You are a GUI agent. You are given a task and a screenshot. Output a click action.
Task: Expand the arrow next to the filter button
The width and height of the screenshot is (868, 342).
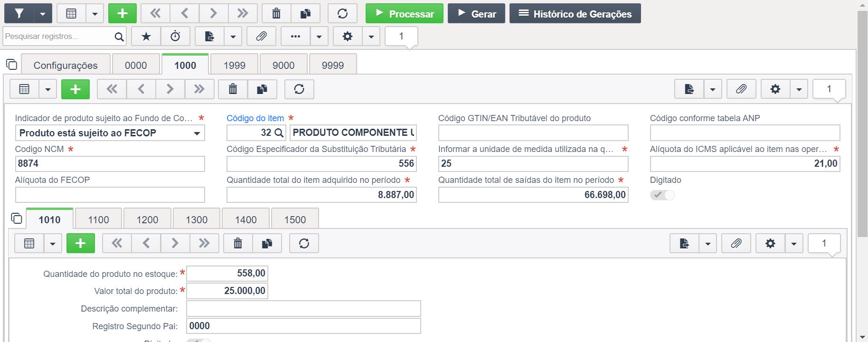click(43, 13)
